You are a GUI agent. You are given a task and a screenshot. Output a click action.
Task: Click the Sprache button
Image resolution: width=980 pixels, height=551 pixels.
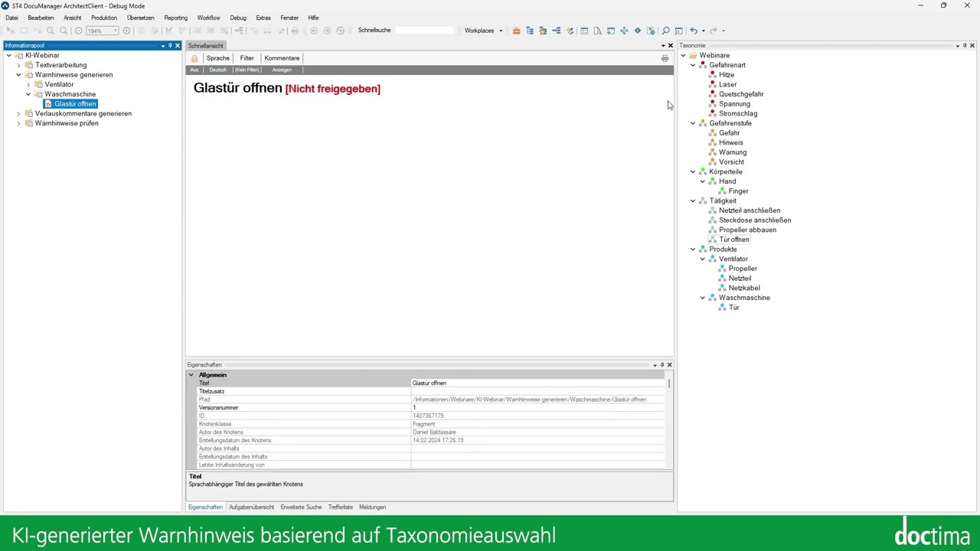pyautogui.click(x=217, y=58)
